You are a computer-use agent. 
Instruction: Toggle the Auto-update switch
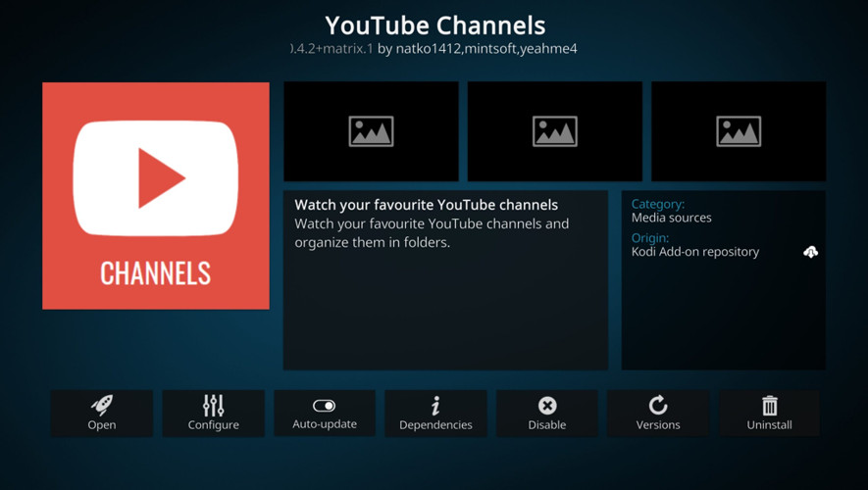[x=325, y=413]
